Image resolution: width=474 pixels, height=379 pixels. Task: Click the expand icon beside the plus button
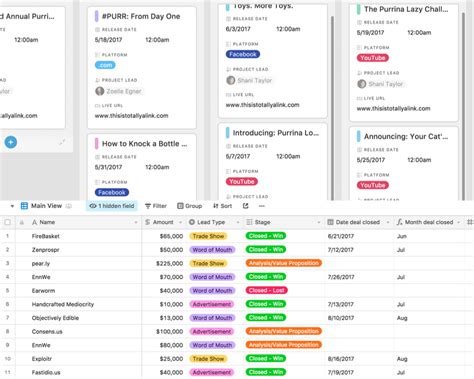(62, 142)
